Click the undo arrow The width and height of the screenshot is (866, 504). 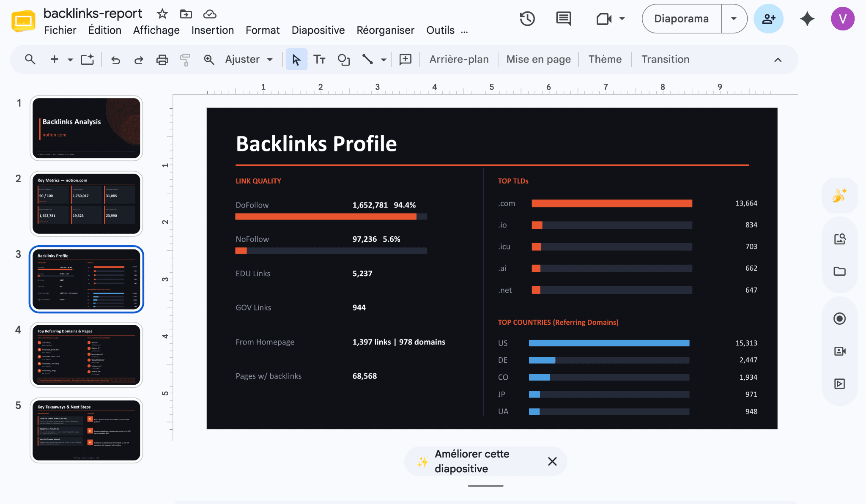[115, 60]
